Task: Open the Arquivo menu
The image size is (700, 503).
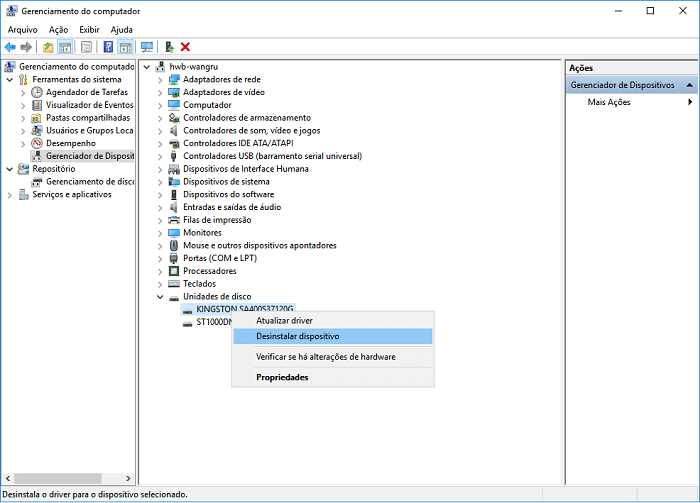Action: click(22, 29)
